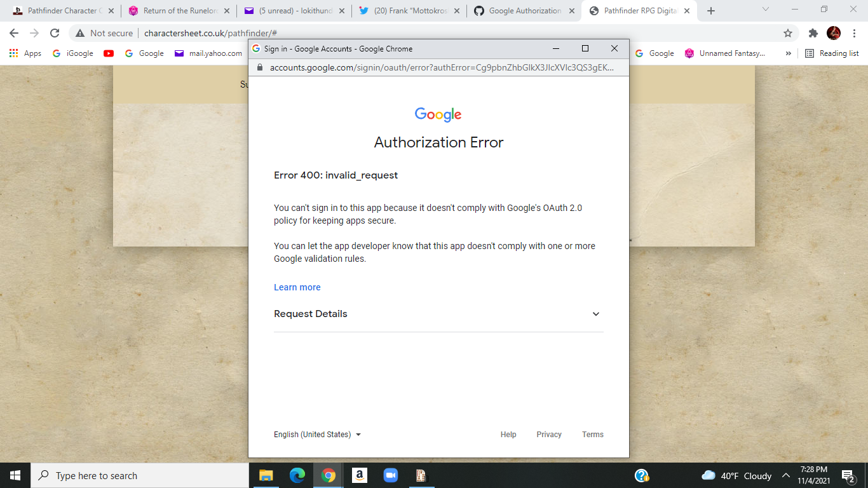Open File Explorer from the taskbar

click(266, 475)
